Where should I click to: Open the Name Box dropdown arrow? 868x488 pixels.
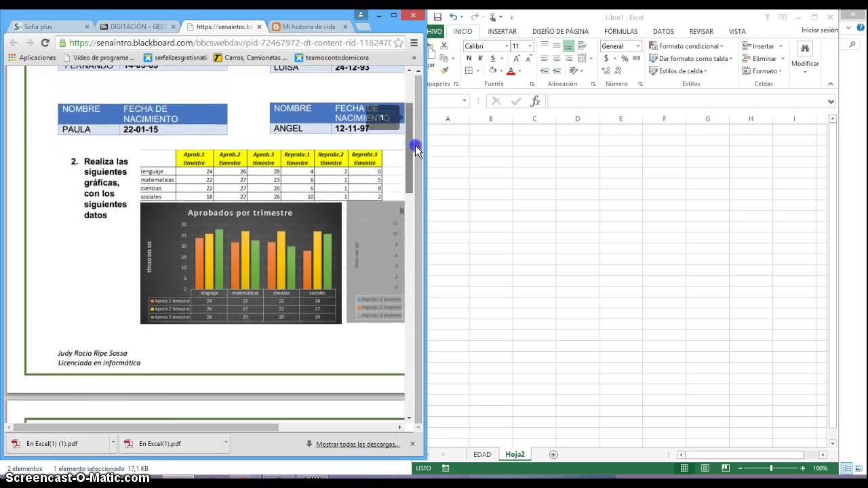(465, 101)
